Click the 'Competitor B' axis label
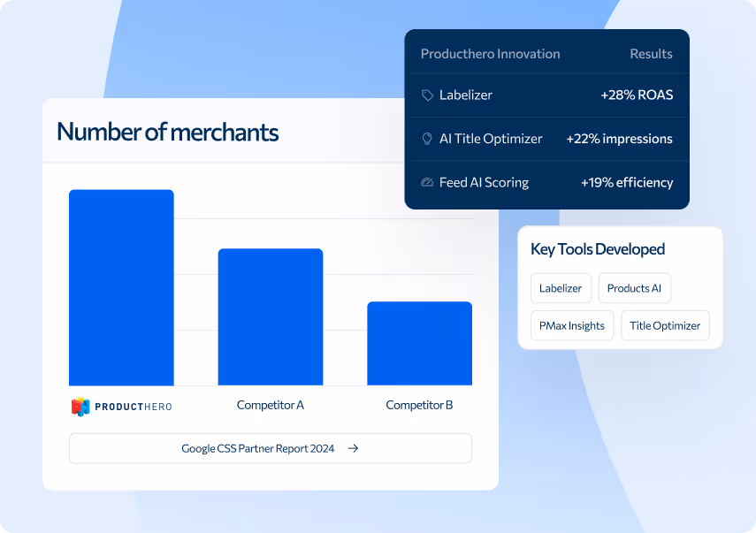The image size is (756, 533). tap(419, 405)
